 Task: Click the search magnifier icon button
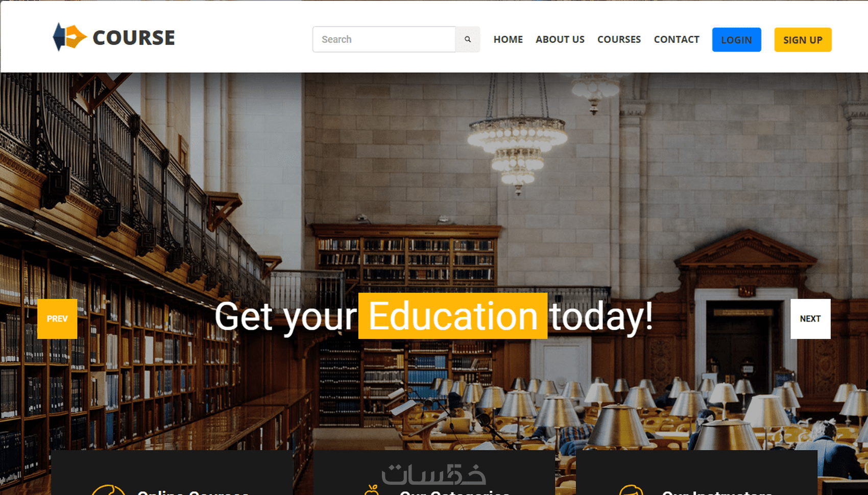[468, 39]
